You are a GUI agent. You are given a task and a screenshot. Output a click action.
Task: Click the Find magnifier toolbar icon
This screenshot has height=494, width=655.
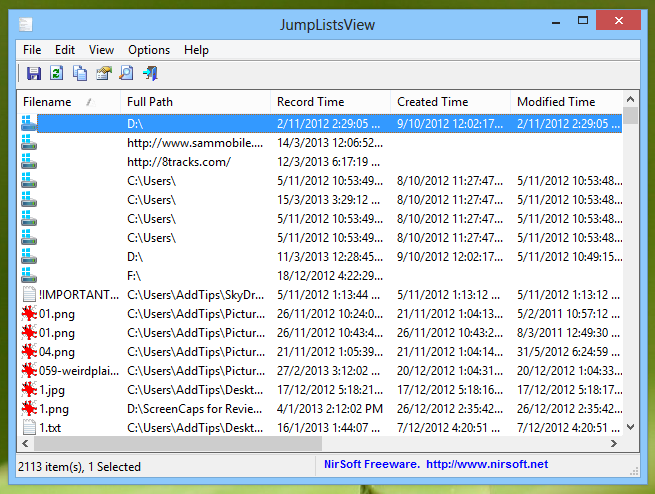tap(126, 73)
